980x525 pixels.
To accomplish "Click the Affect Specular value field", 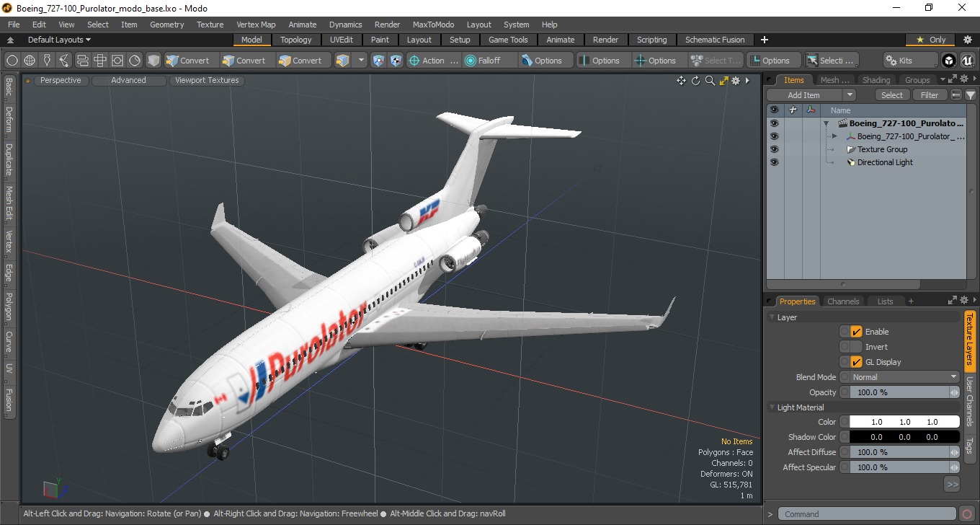I will coord(900,467).
